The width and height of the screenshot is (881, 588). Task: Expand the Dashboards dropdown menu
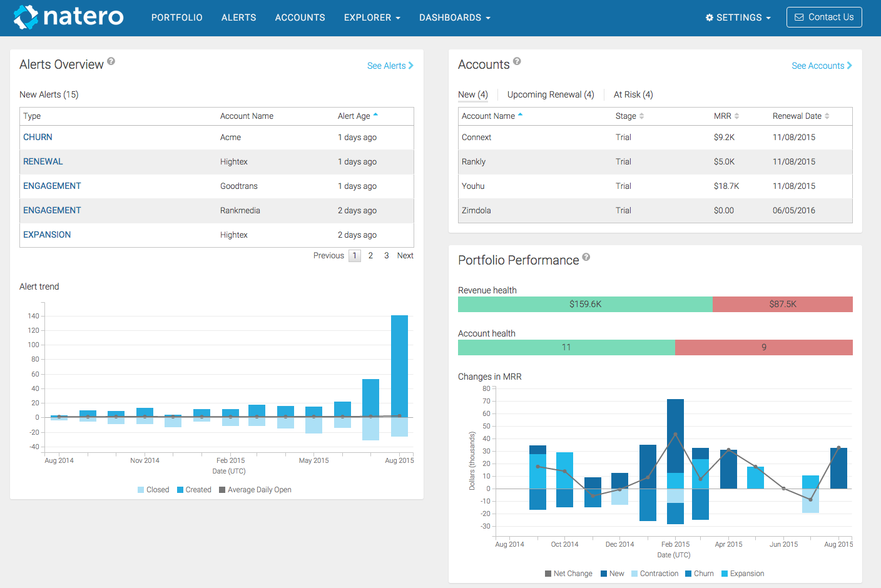point(454,18)
